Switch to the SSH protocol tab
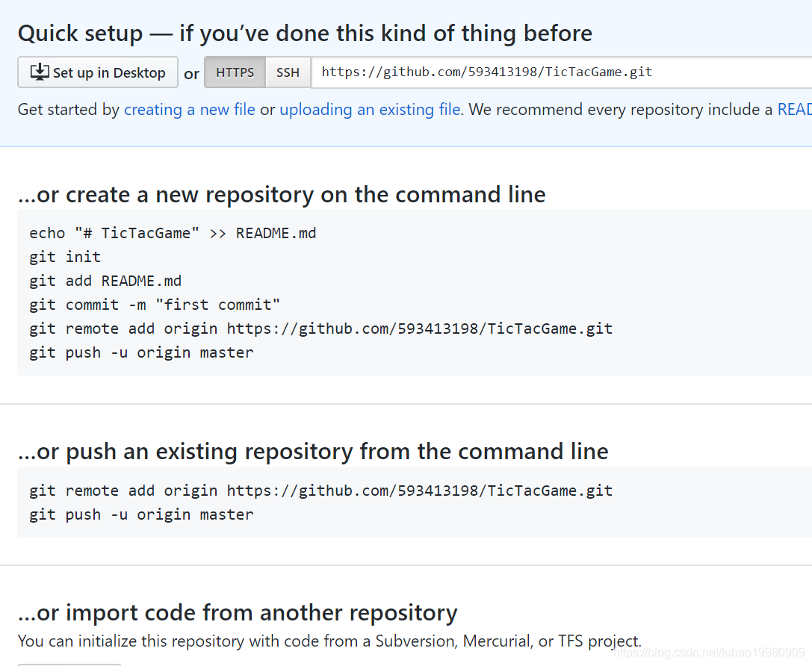The width and height of the screenshot is (812, 666). tap(288, 72)
